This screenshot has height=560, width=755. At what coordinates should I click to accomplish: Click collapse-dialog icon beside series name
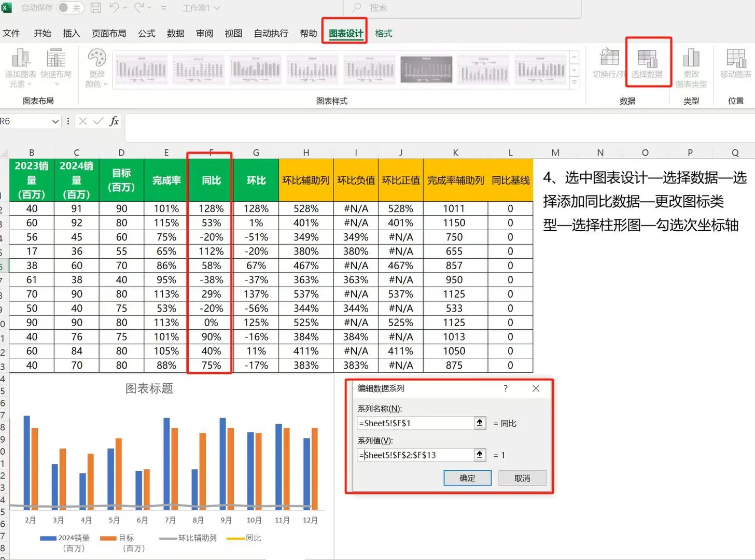[x=480, y=423]
